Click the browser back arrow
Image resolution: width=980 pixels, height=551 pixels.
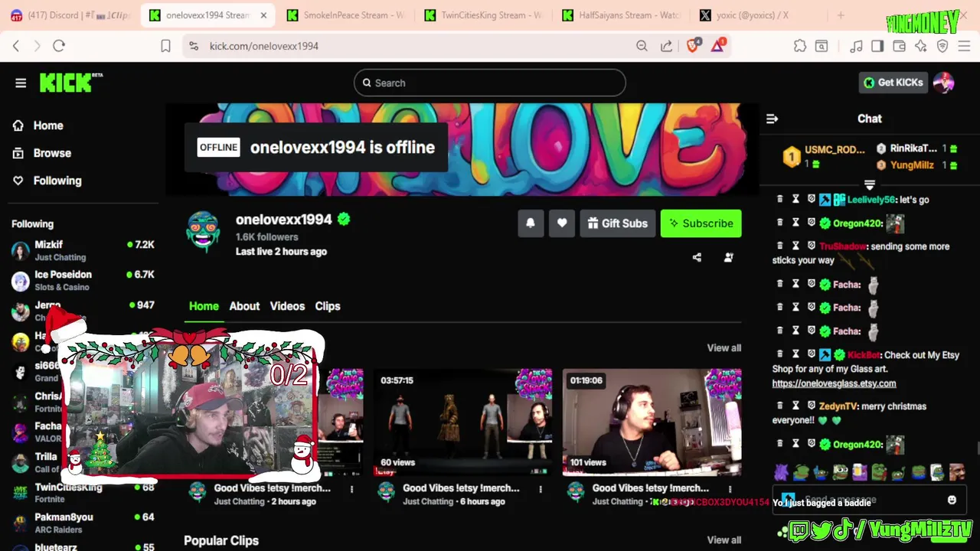point(16,46)
